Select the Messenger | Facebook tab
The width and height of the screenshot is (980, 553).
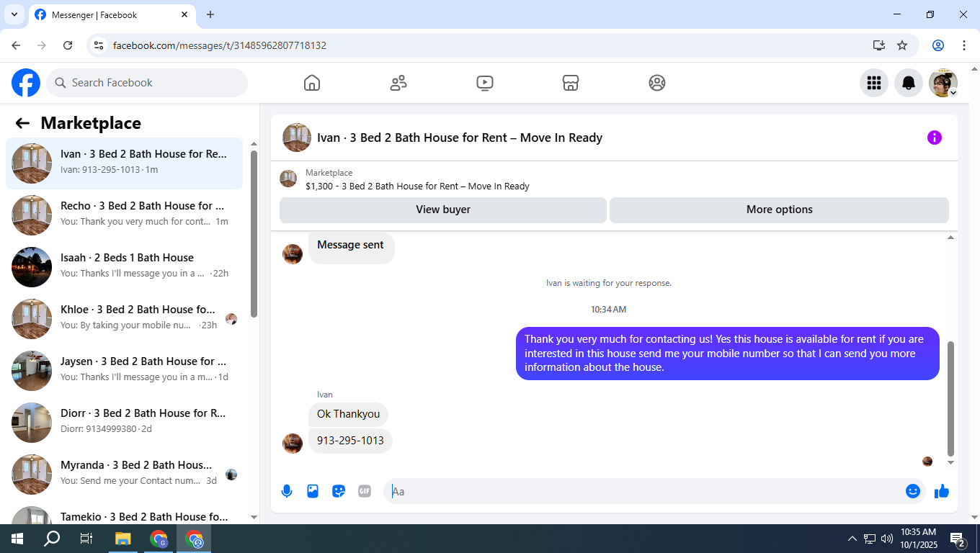(112, 14)
